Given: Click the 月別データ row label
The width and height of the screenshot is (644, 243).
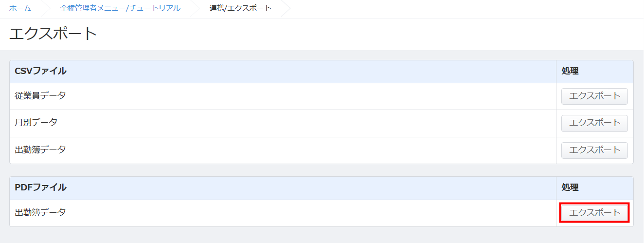Looking at the screenshot, I should [36, 123].
